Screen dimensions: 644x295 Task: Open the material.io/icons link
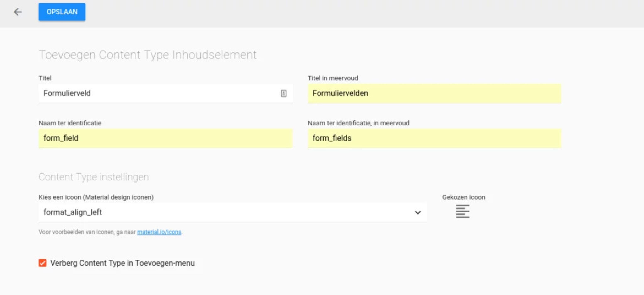159,232
